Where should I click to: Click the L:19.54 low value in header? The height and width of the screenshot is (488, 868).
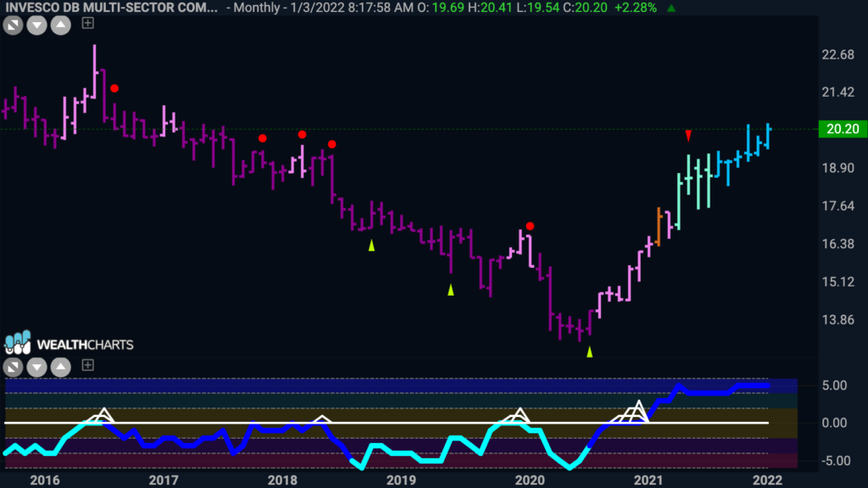click(537, 8)
